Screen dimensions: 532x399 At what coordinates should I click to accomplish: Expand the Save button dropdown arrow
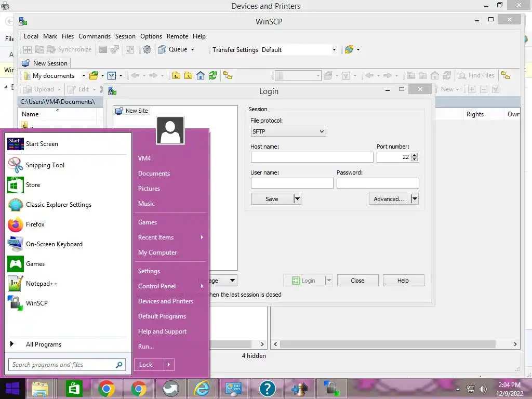coord(297,199)
